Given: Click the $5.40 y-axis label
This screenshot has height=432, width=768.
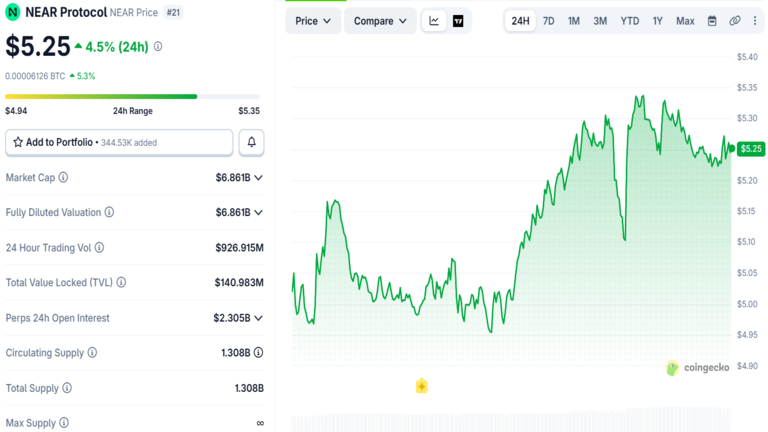Looking at the screenshot, I should click(x=747, y=57).
